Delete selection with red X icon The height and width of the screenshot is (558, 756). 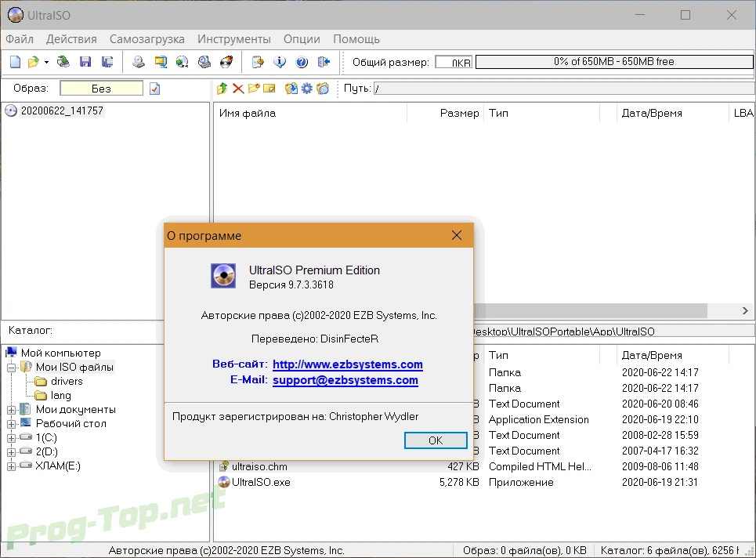tap(238, 89)
